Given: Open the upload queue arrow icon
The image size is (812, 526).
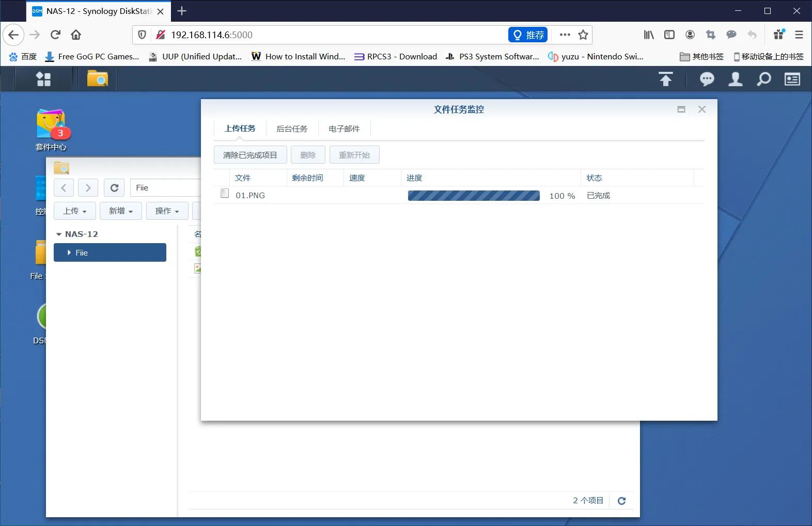Looking at the screenshot, I should coord(666,79).
